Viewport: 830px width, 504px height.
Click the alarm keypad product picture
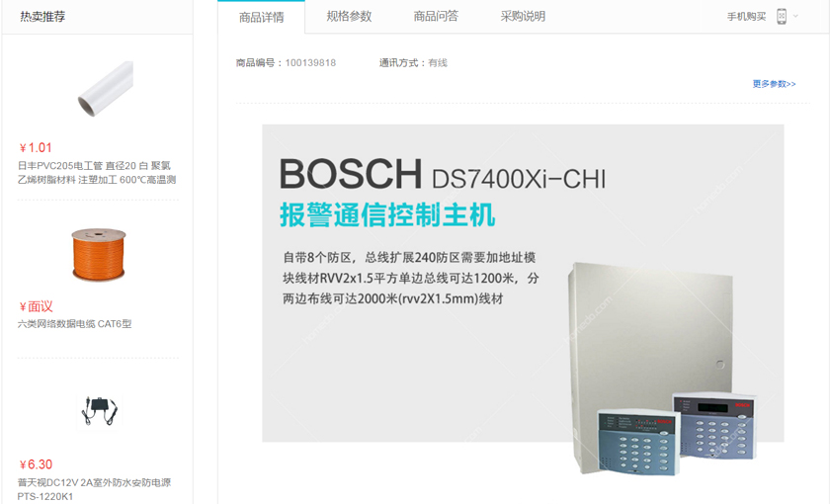[x=664, y=368]
